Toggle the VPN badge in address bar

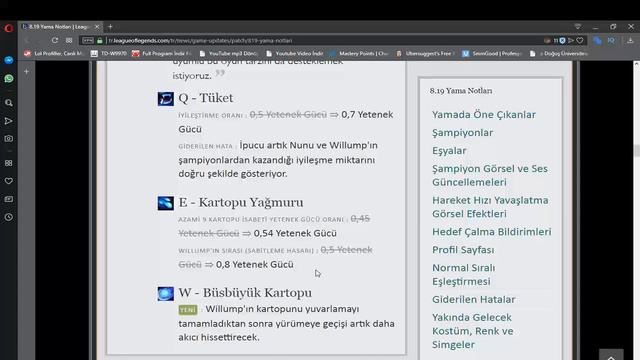coord(88,40)
